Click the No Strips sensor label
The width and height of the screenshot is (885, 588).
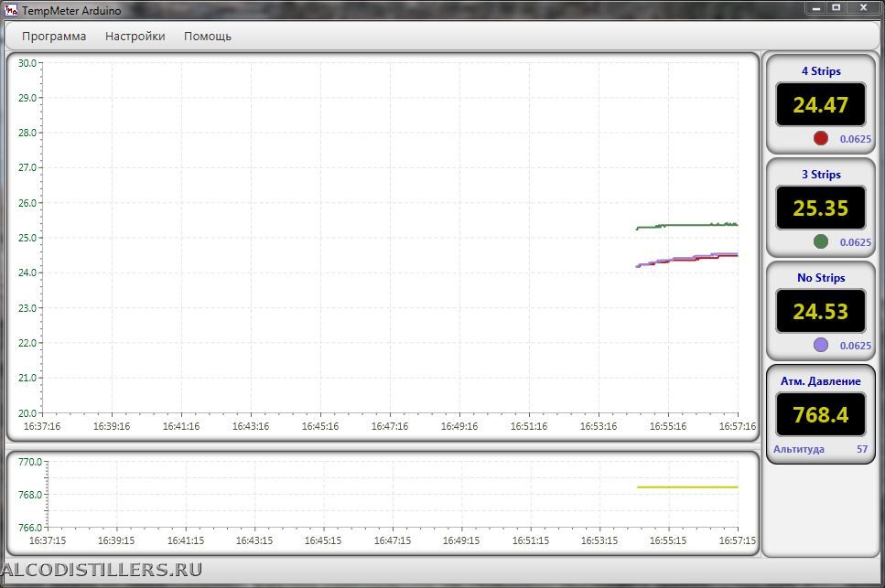point(821,277)
